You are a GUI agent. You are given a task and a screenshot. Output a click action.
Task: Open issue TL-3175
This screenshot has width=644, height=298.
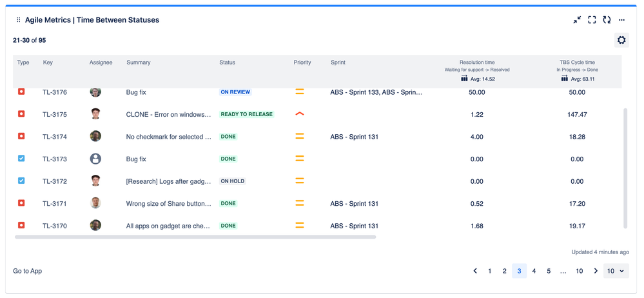tap(55, 114)
